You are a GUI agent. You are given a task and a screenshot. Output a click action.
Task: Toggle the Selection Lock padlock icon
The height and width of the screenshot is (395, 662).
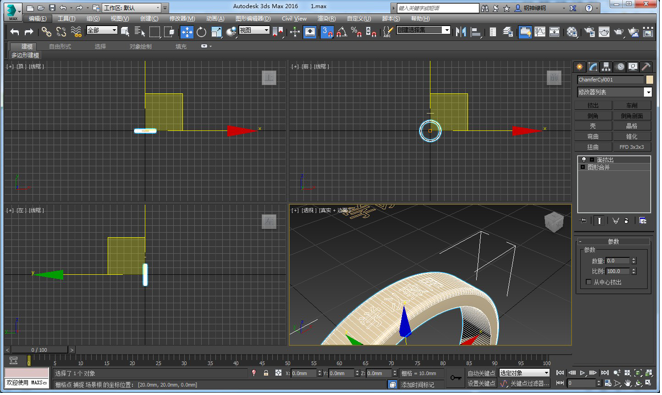coord(266,373)
